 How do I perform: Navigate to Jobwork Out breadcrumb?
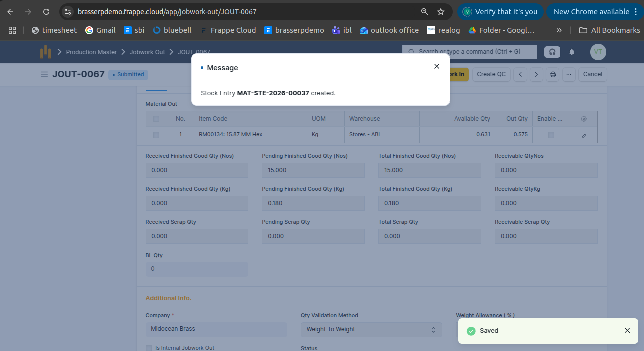pyautogui.click(x=147, y=52)
